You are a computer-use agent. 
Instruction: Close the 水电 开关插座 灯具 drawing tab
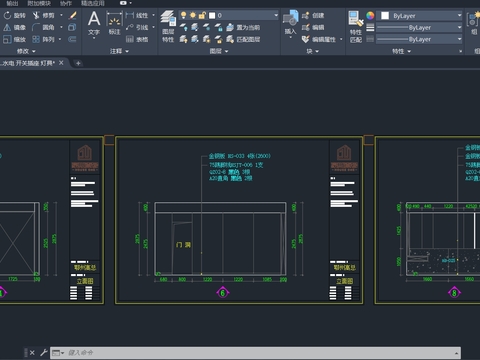click(61, 63)
